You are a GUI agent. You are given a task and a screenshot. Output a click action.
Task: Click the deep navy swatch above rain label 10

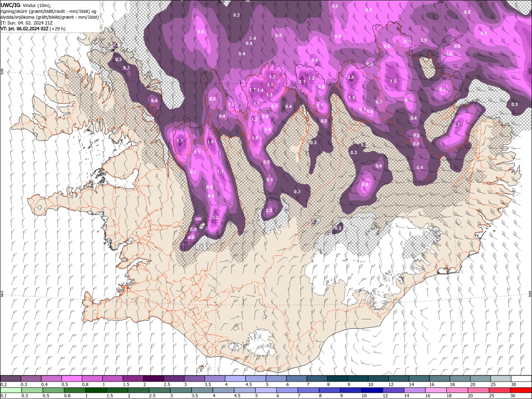coord(372,390)
